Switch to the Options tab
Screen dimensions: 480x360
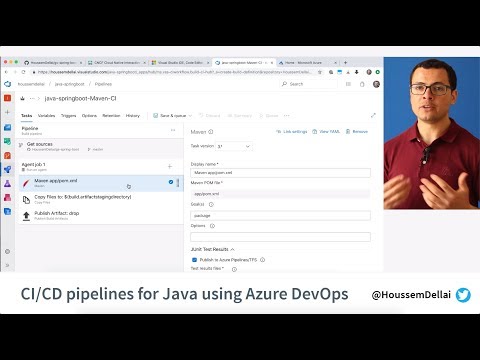[x=89, y=116]
